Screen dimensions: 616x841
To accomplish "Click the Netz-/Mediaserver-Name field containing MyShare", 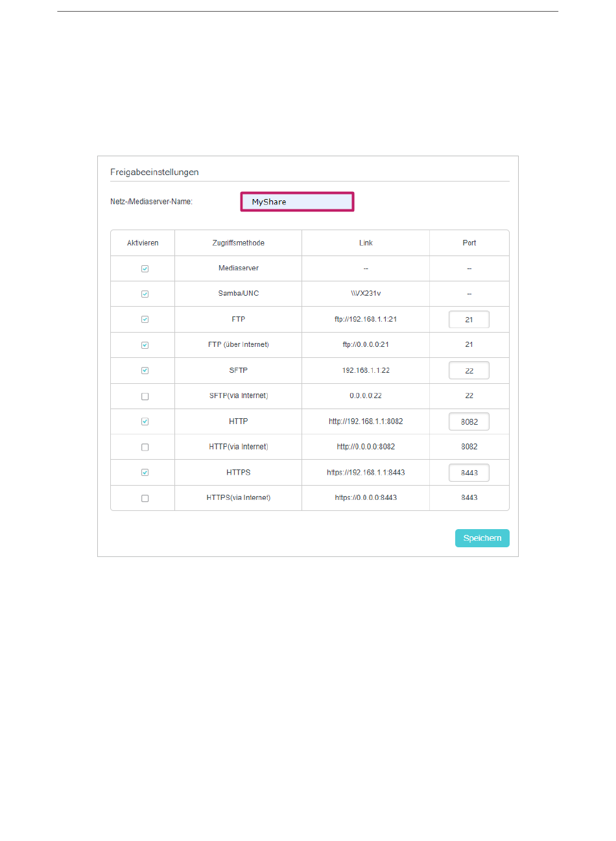I will coord(298,202).
